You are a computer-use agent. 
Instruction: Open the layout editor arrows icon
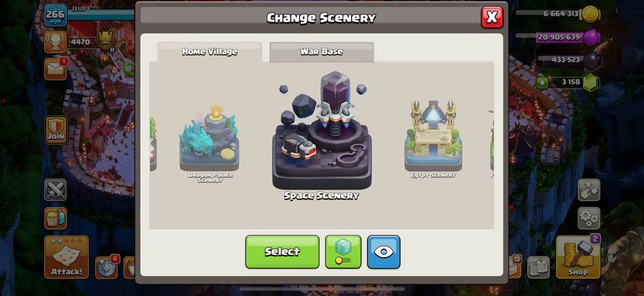point(588,190)
